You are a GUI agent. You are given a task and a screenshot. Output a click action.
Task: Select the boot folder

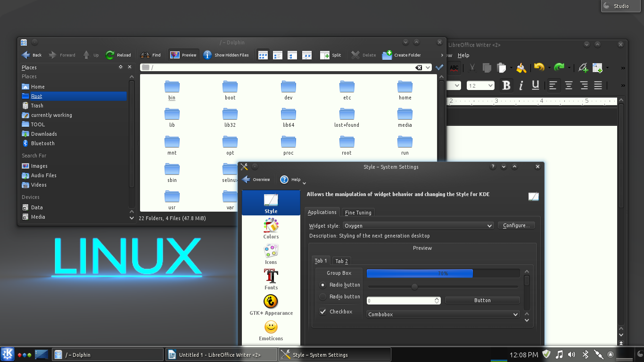tap(230, 90)
